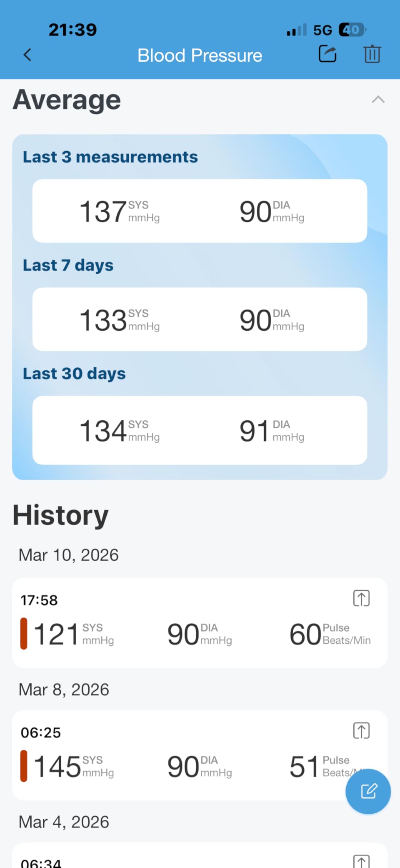Share the Mar 10 17:58 reading
Screen dimensions: 400x868
click(361, 598)
